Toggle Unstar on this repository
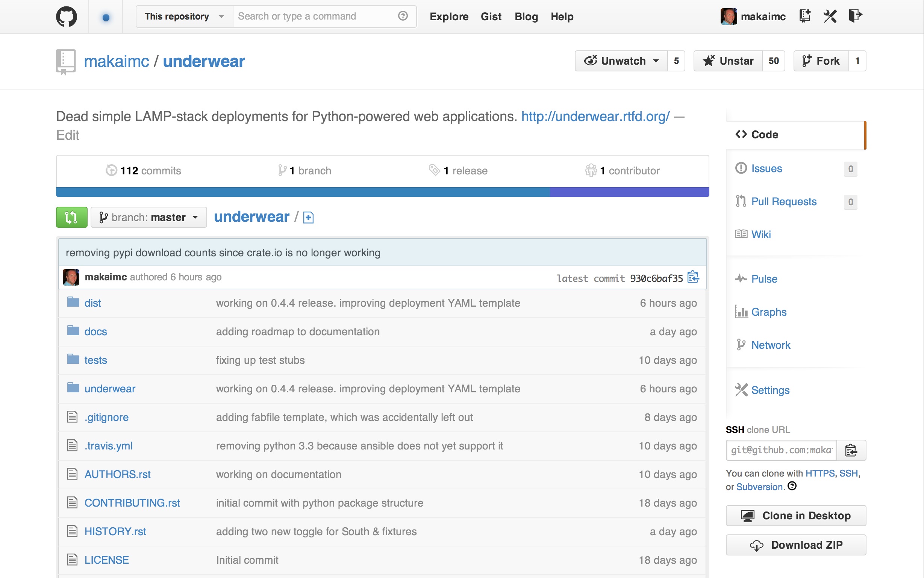Screen dimensions: 924x578 [x=728, y=61]
